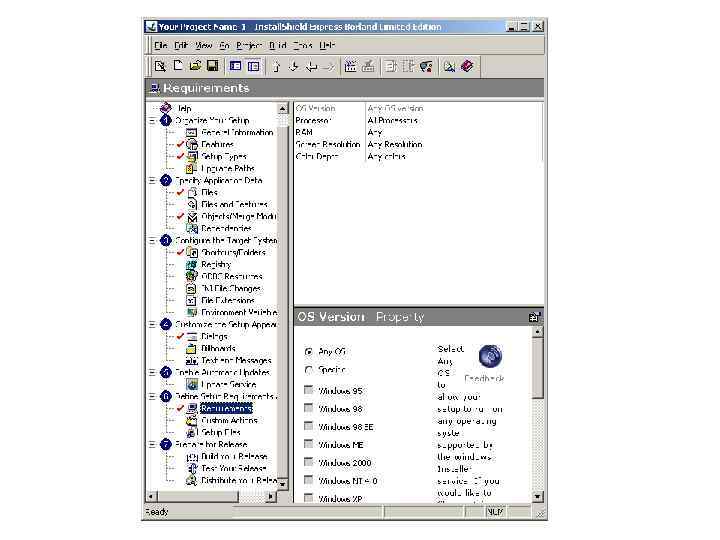Click tree pane scroll right arrow
This screenshot has height=540, width=720.
click(x=271, y=497)
